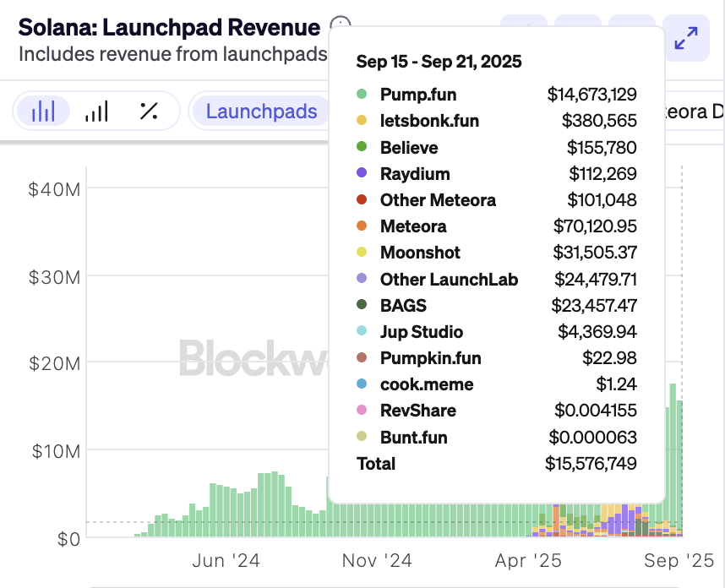The height and width of the screenshot is (588, 725).
Task: Click the orange Meteora legend dot
Action: (x=362, y=226)
